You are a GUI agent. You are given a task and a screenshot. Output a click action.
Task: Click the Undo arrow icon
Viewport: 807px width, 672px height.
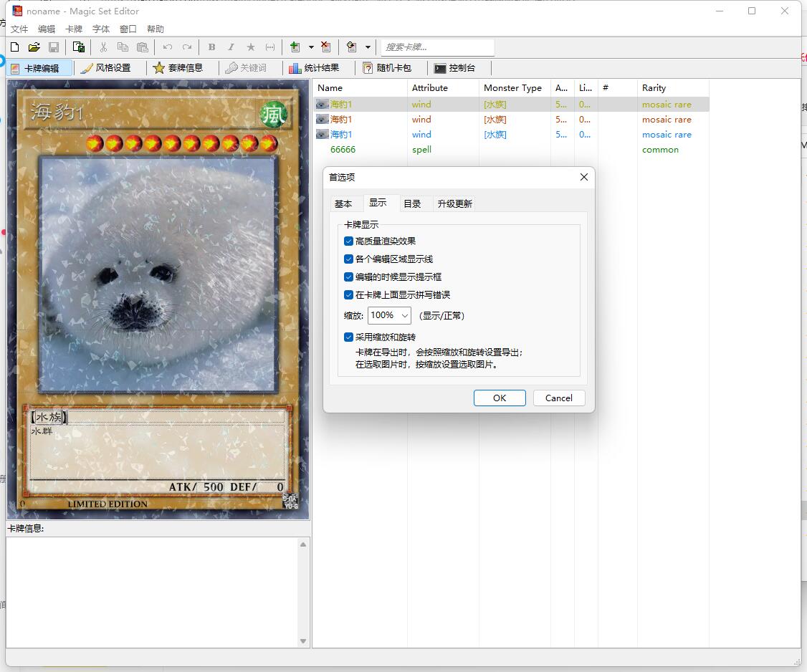(167, 47)
